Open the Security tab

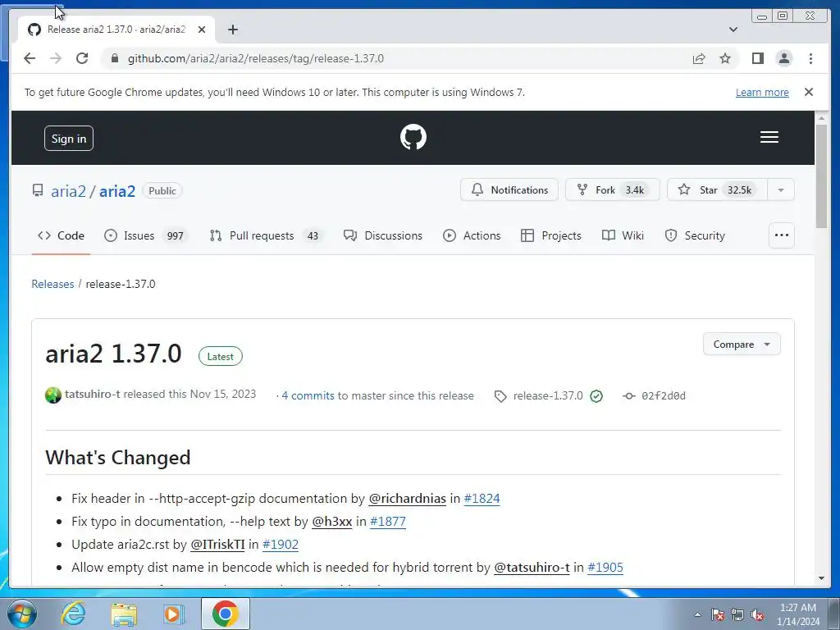(695, 235)
